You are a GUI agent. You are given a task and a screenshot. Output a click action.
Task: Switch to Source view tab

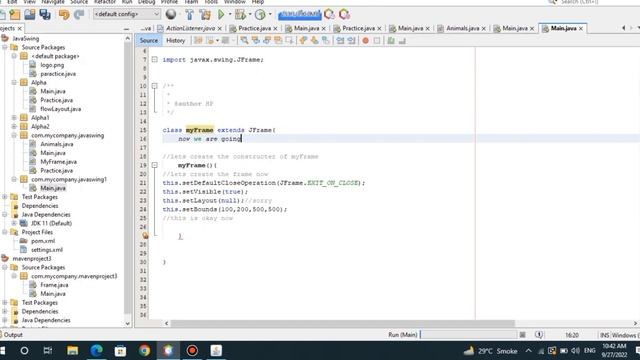coord(149,40)
